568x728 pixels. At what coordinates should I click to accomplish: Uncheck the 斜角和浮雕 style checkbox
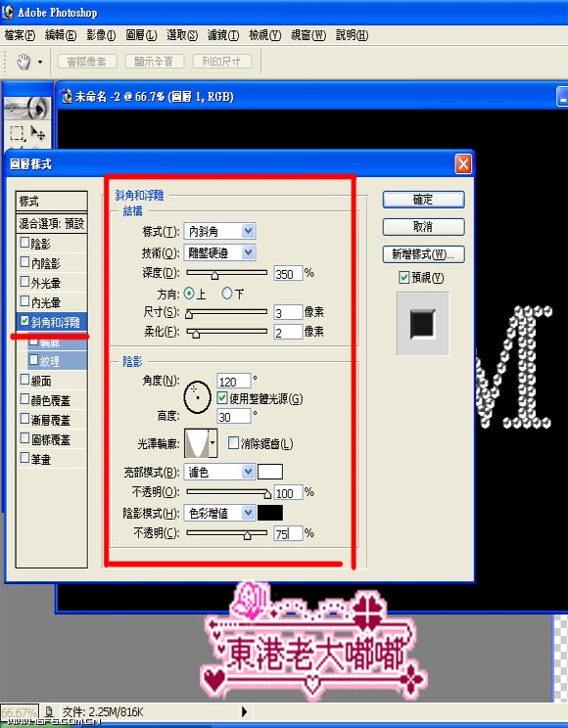tap(25, 321)
